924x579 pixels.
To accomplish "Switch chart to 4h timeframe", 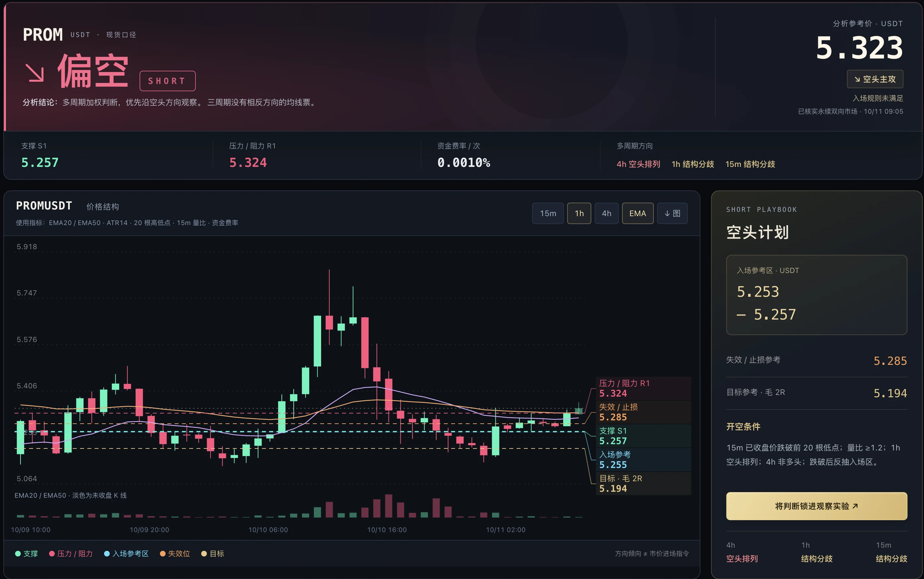I will [x=607, y=213].
